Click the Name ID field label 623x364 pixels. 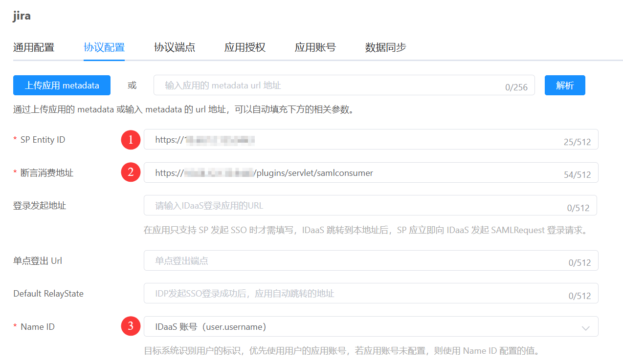37,327
